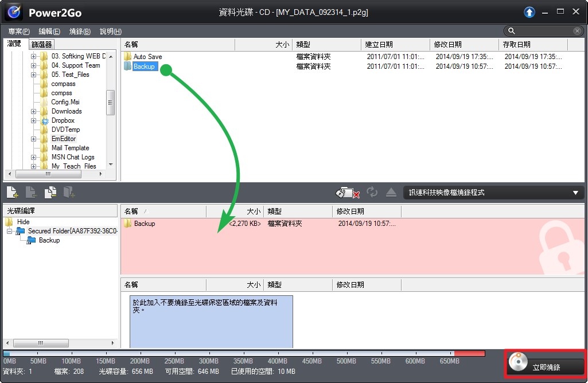Click the third stacked-documents toolbar icon
The width and height of the screenshot is (588, 383).
[50, 193]
